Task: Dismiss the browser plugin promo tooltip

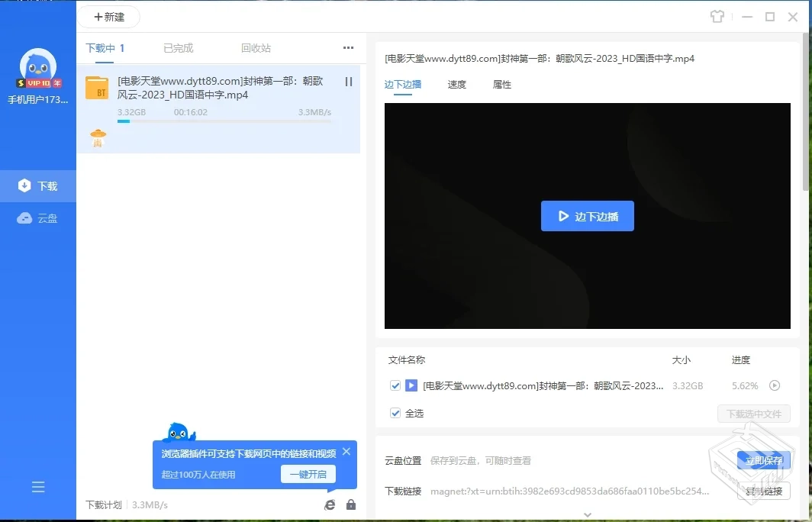Action: tap(346, 451)
